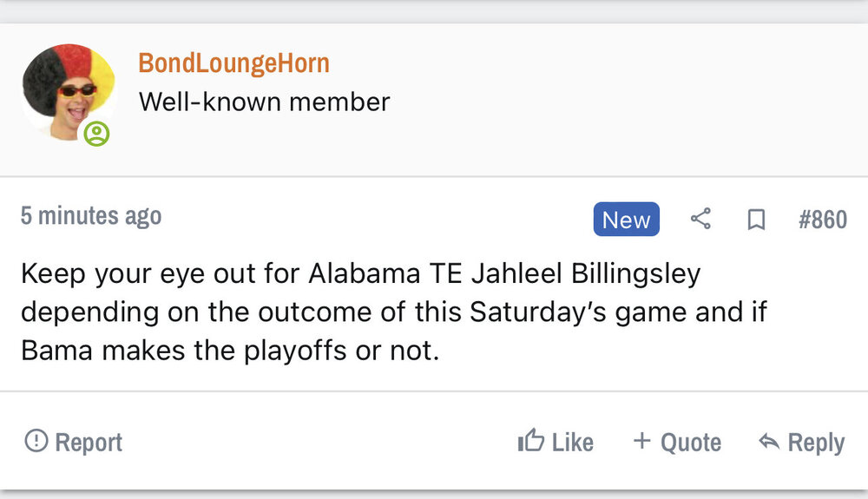This screenshot has width=868, height=499.
Task: Share this post via share icon
Action: (700, 220)
